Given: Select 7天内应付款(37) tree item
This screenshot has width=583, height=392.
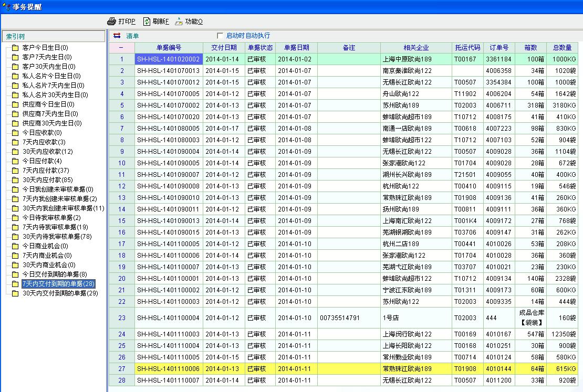Looking at the screenshot, I should tap(46, 171).
